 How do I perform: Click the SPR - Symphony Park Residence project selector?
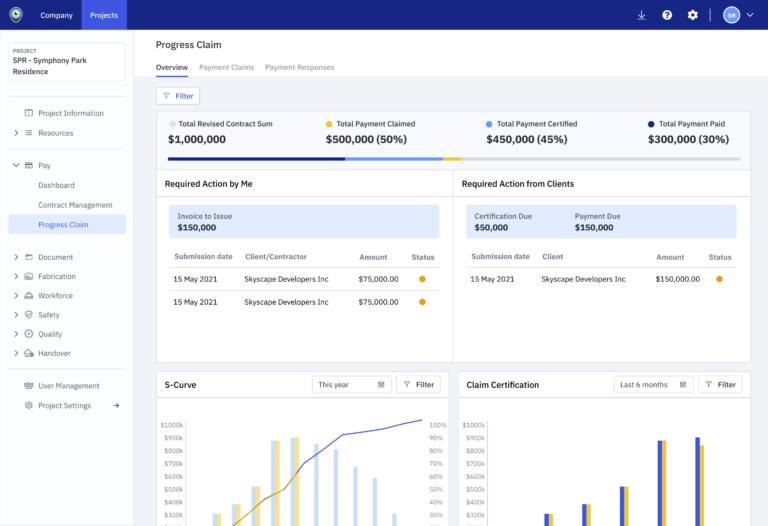pyautogui.click(x=67, y=62)
